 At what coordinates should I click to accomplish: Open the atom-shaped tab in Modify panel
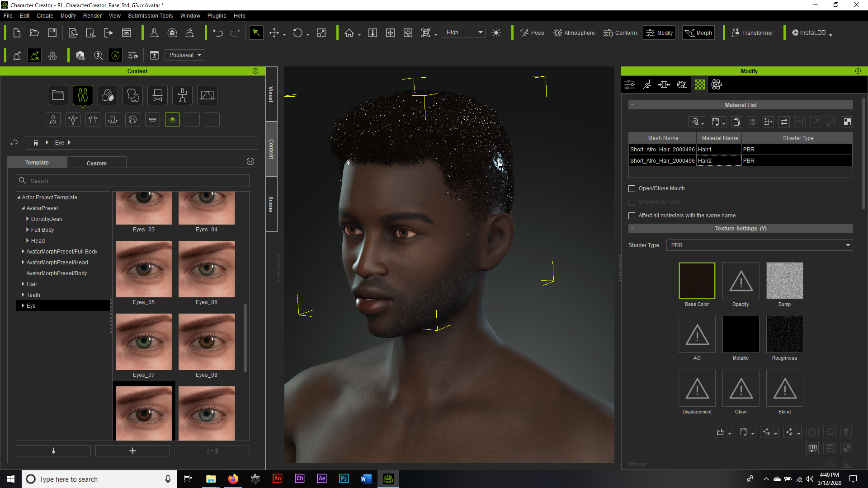coord(716,84)
